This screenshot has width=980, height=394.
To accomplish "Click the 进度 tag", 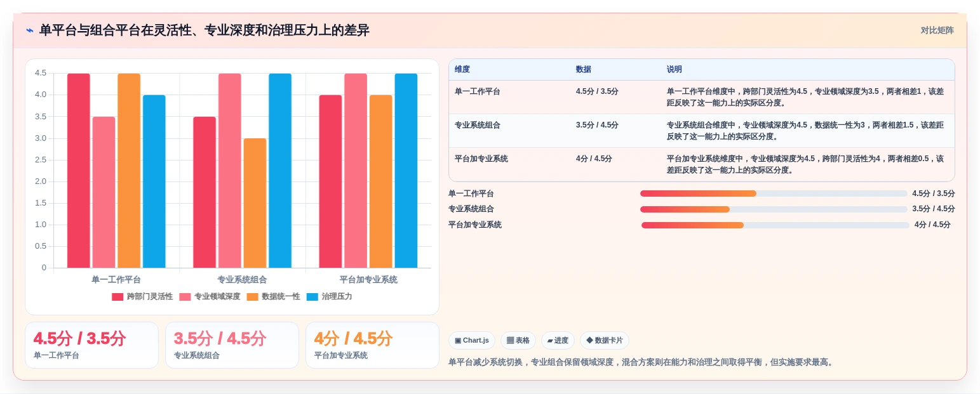I will point(558,341).
